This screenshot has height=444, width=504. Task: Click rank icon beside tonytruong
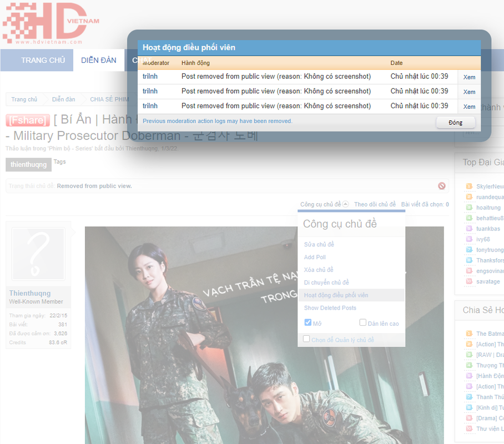[469, 250]
